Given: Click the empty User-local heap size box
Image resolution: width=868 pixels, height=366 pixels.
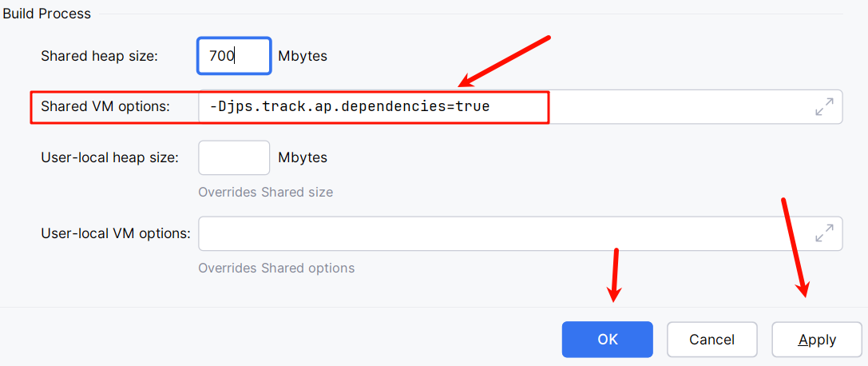Looking at the screenshot, I should 234,157.
